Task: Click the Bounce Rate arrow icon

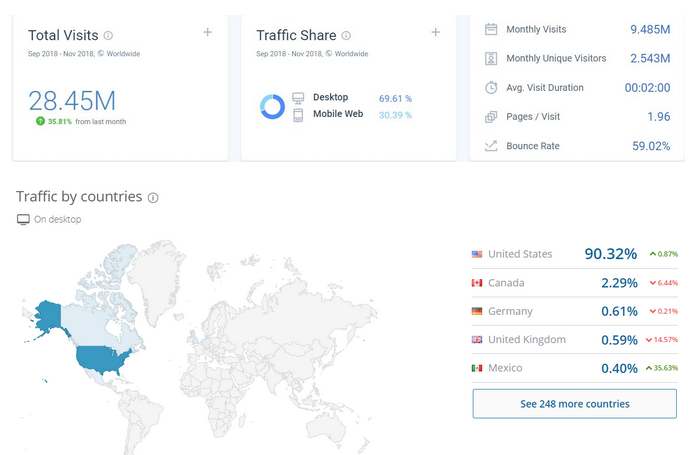Action: coord(491,146)
